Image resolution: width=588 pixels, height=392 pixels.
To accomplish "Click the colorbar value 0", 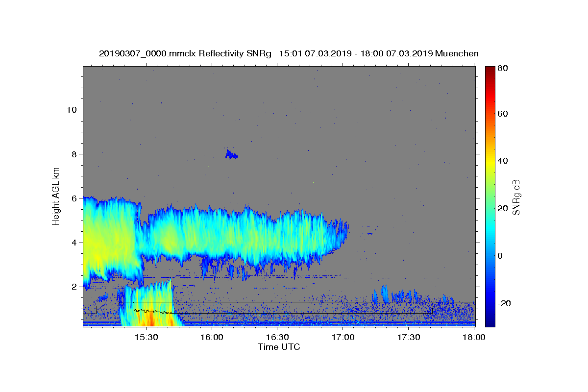I will point(500,256).
